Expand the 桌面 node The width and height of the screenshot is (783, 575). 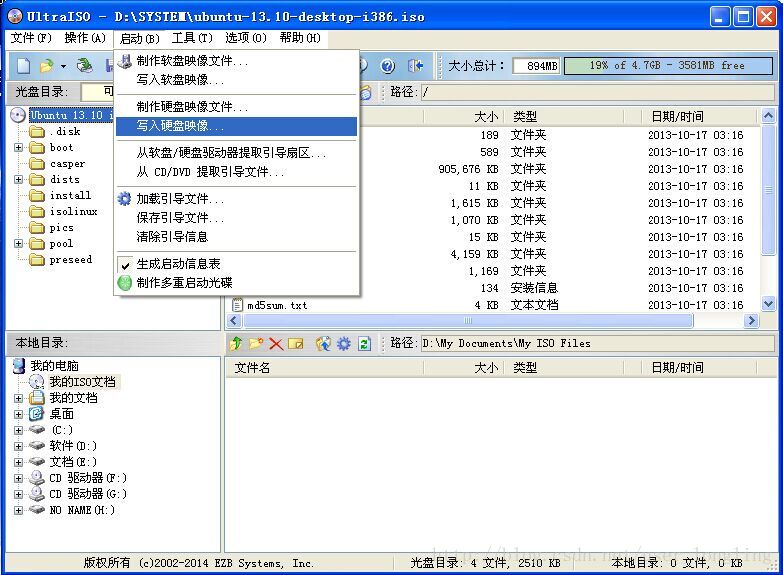point(18,414)
